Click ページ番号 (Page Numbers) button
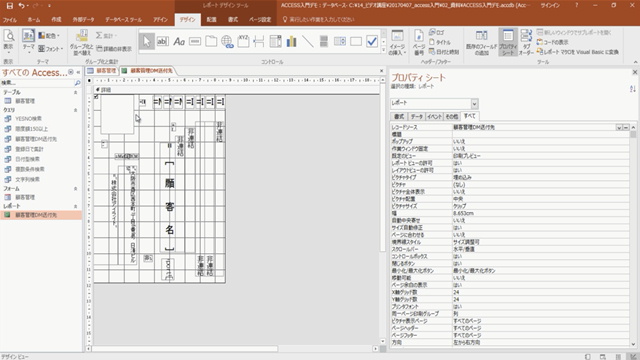 [419, 42]
